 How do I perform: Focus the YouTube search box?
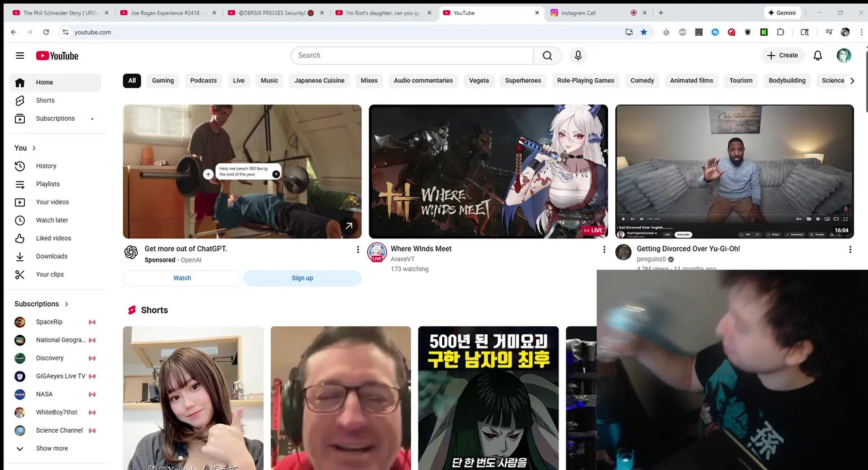pos(412,55)
